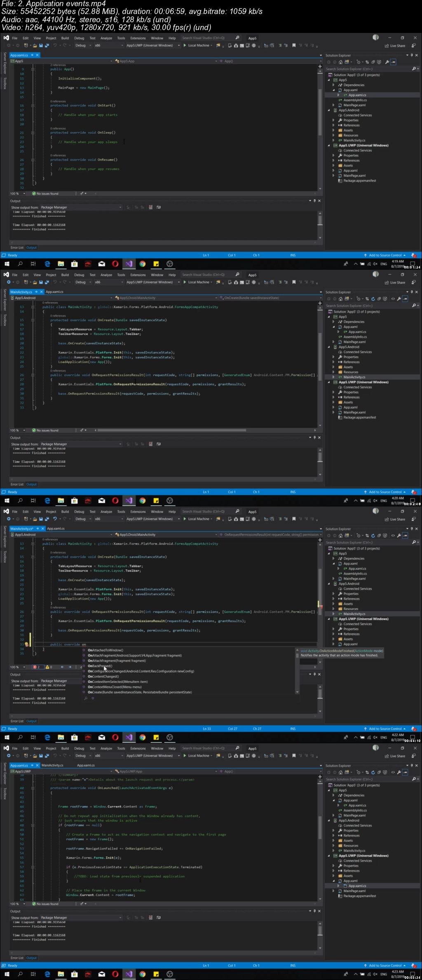This screenshot has height=980, width=422.
Task: Click Visual Studio taskbar icon in 00:05:34 frame
Action: coord(129,974)
